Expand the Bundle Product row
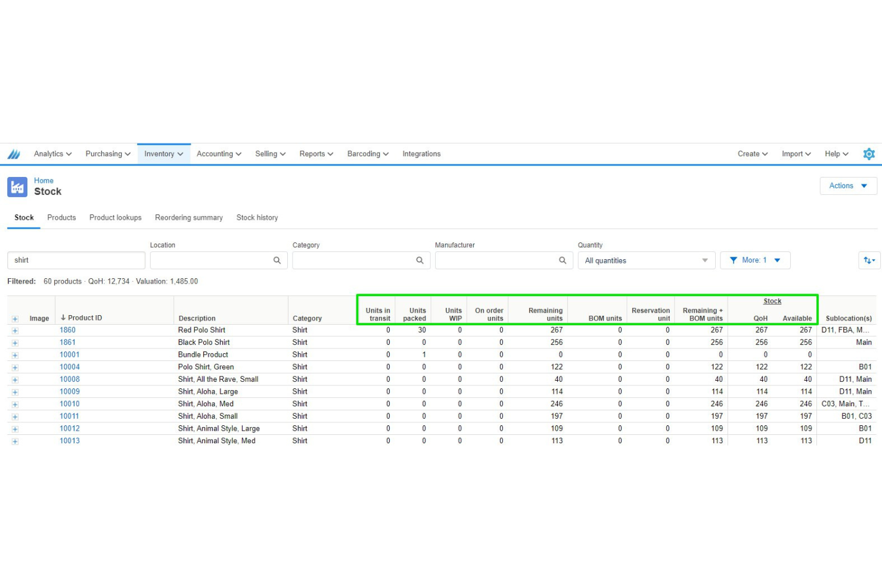 (14, 354)
